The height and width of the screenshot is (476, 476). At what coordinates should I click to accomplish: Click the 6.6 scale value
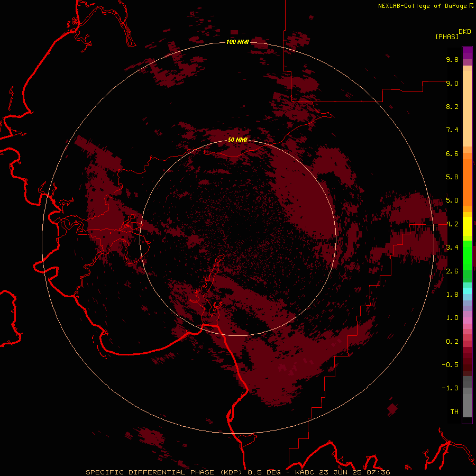pos(452,153)
